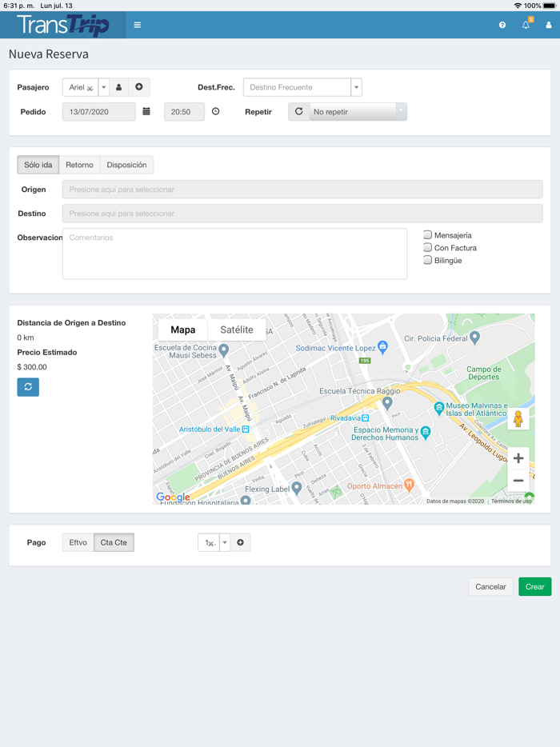Click the Museo Malvinas map marker
Image resolution: width=560 pixels, height=747 pixels.
[x=439, y=408]
